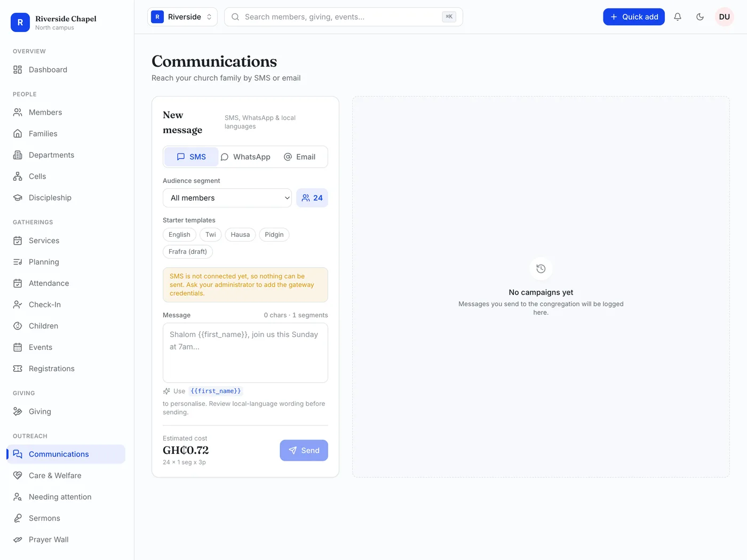Screen dimensions: 747x560
Task: Open notifications bell
Action: coord(678,17)
